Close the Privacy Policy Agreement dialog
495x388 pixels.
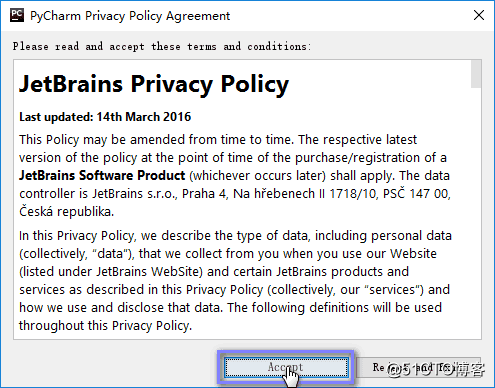tap(479, 15)
